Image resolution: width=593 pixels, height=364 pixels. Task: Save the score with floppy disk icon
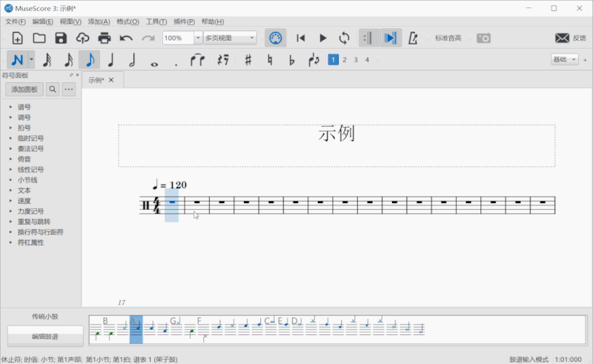pos(61,39)
